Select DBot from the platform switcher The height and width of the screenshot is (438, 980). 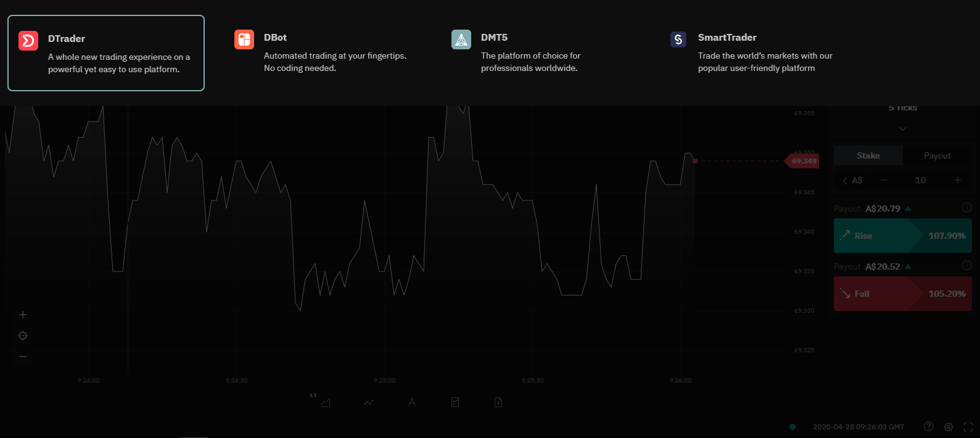(321, 52)
